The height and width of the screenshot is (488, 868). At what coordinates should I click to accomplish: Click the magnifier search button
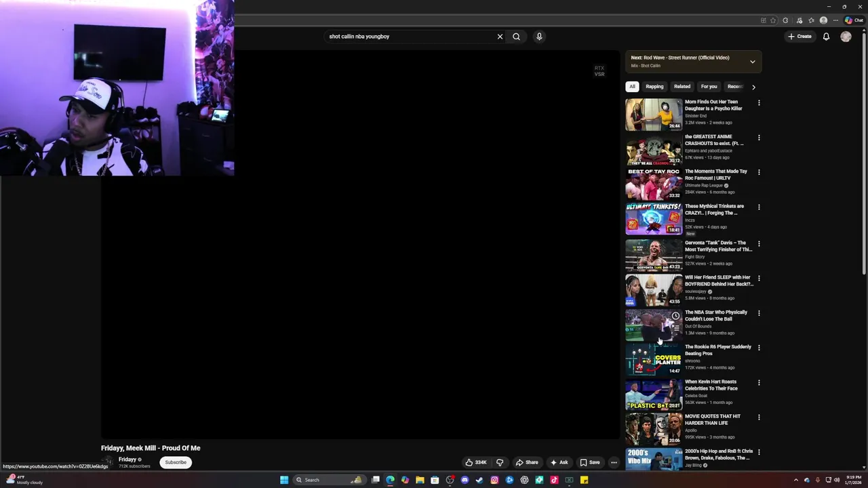[516, 37]
